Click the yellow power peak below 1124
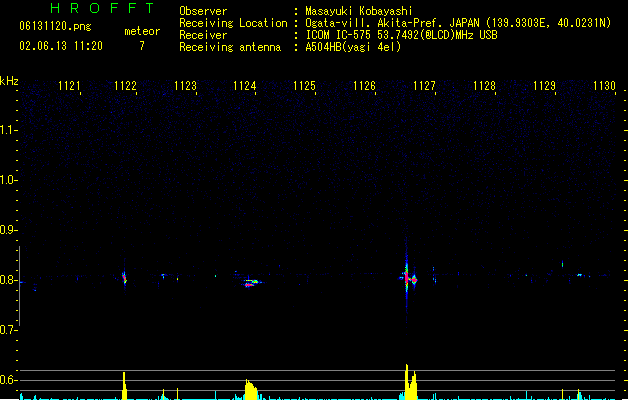This screenshot has height=400, width=629. tap(251, 390)
